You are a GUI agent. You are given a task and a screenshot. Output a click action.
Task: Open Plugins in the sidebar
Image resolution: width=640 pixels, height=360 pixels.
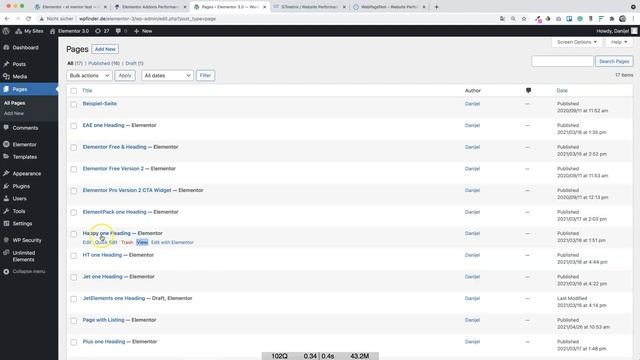(21, 186)
